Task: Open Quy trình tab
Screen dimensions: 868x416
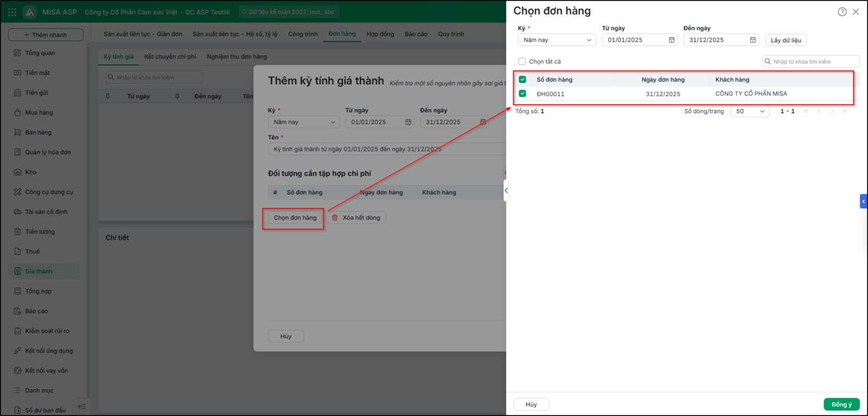Action: click(451, 34)
